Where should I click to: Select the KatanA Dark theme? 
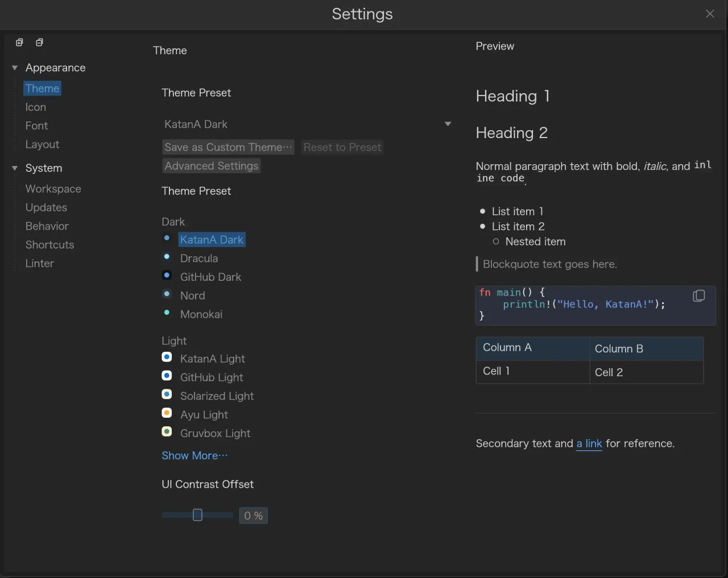pyautogui.click(x=212, y=240)
